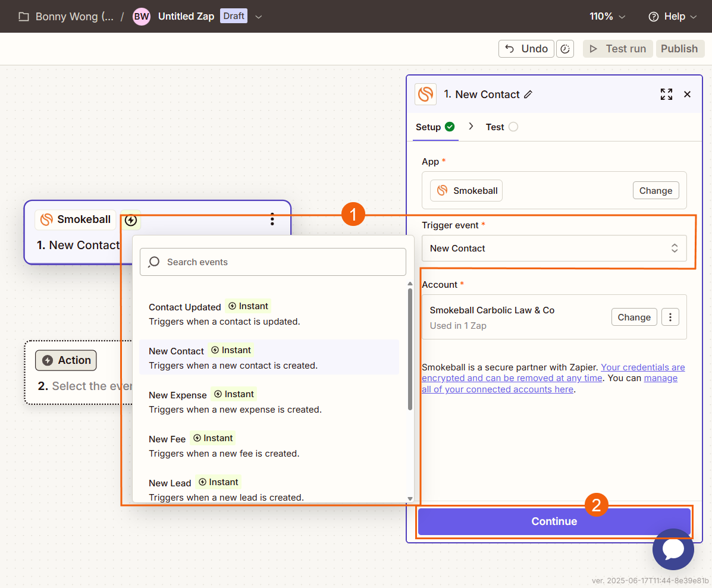Click the search magnifier icon in events

154,262
